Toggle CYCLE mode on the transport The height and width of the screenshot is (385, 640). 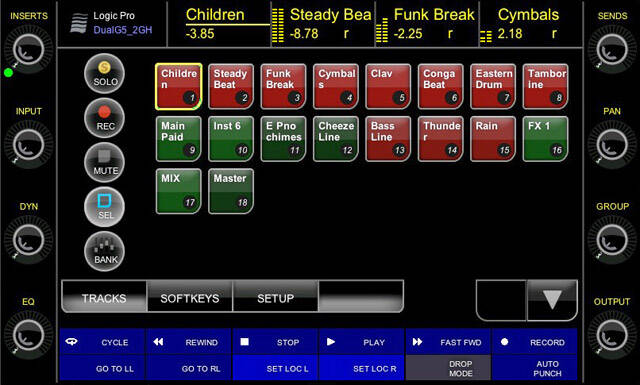click(x=102, y=342)
